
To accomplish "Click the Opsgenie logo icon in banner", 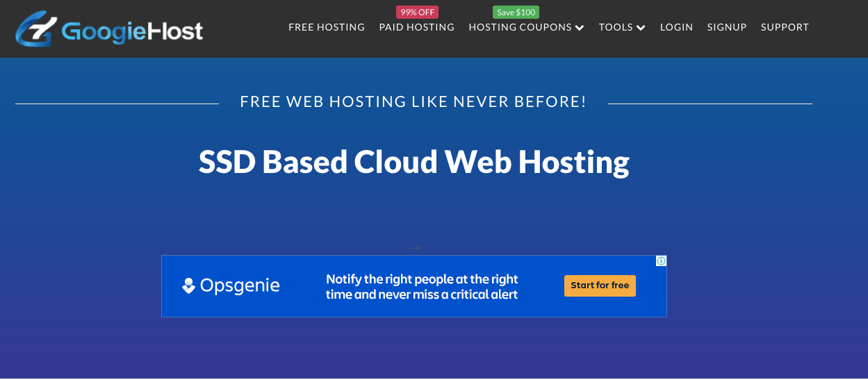I will coord(188,286).
